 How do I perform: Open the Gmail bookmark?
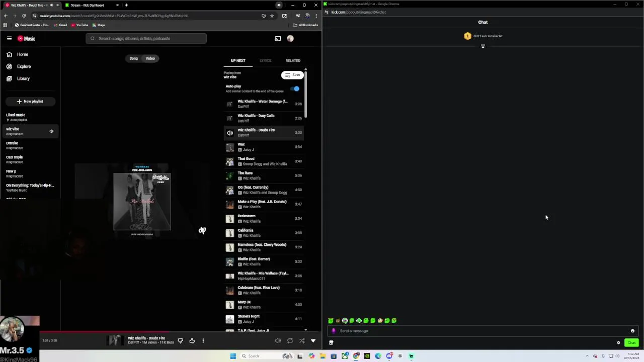point(61,25)
